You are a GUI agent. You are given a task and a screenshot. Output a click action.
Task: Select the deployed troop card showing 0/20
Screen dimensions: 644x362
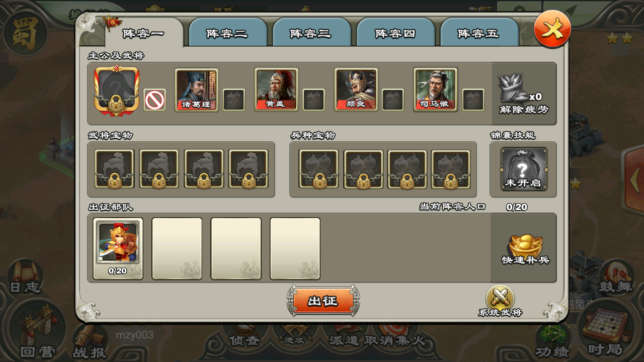tap(118, 248)
